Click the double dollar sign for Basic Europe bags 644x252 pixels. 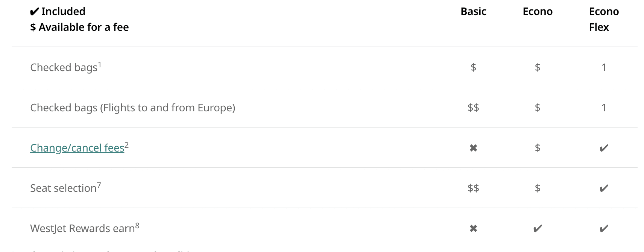click(x=473, y=108)
